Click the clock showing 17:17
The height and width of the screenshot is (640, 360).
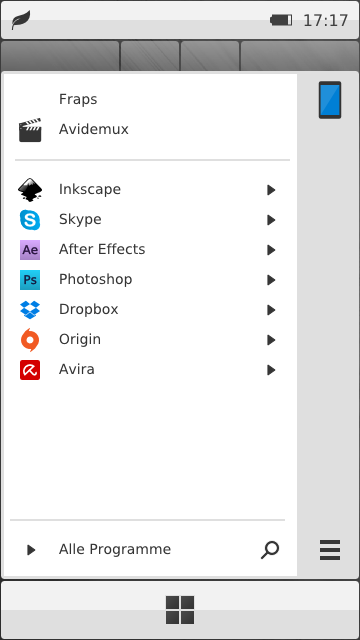click(325, 20)
